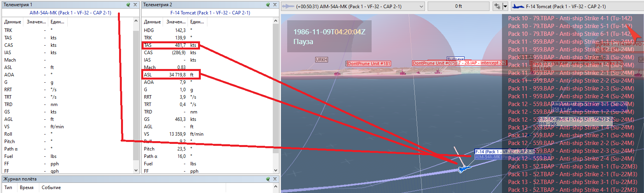Select Pack 11 Anti-ship Strike 2-4 (Su-24M) entry
The width and height of the screenshot is (644, 193).
coord(571,96)
